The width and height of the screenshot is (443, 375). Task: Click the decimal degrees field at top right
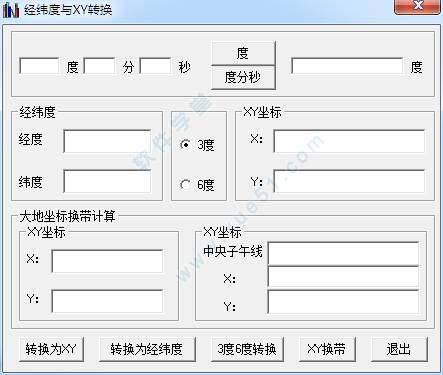point(347,66)
